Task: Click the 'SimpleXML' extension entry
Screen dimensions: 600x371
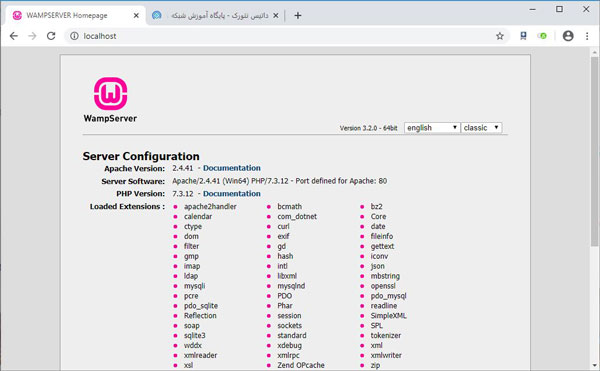Action: click(x=388, y=316)
